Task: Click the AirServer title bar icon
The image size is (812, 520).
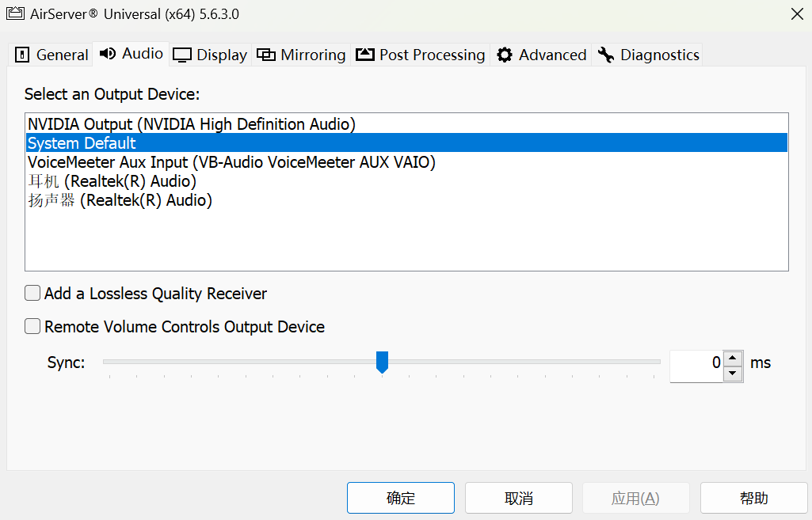Action: pos(16,13)
